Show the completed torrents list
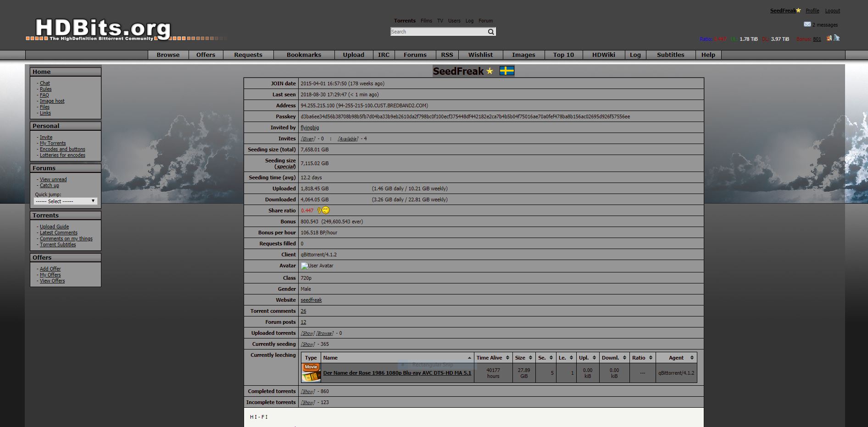Screen dimensions: 868x427 (x=308, y=391)
